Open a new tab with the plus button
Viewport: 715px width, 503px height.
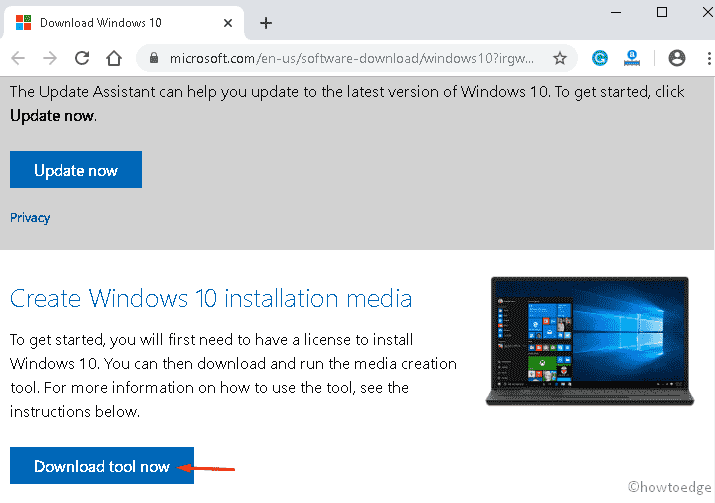tap(266, 23)
